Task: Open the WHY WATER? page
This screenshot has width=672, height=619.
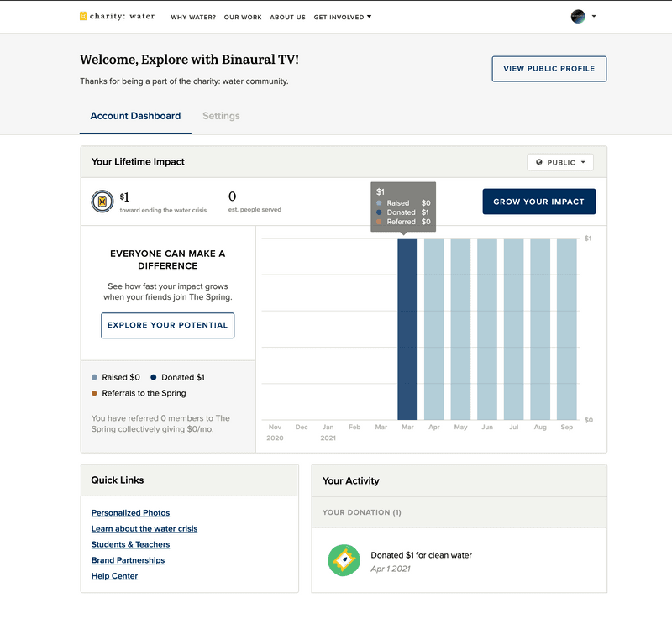Action: click(x=193, y=17)
